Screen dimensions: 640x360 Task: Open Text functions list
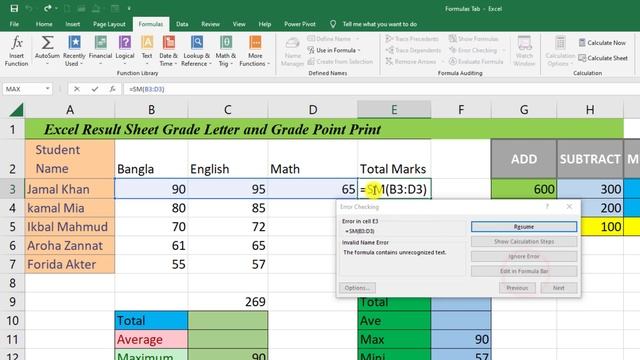click(147, 51)
